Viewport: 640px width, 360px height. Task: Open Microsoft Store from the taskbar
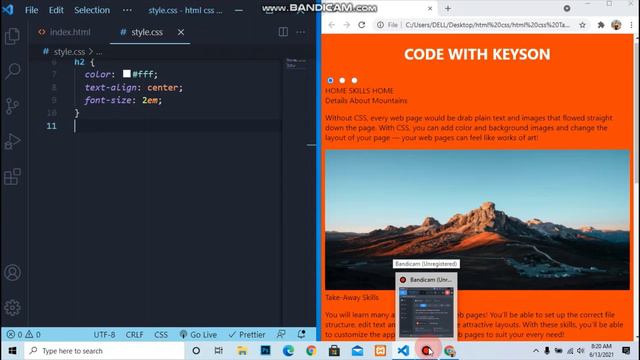[334, 351]
